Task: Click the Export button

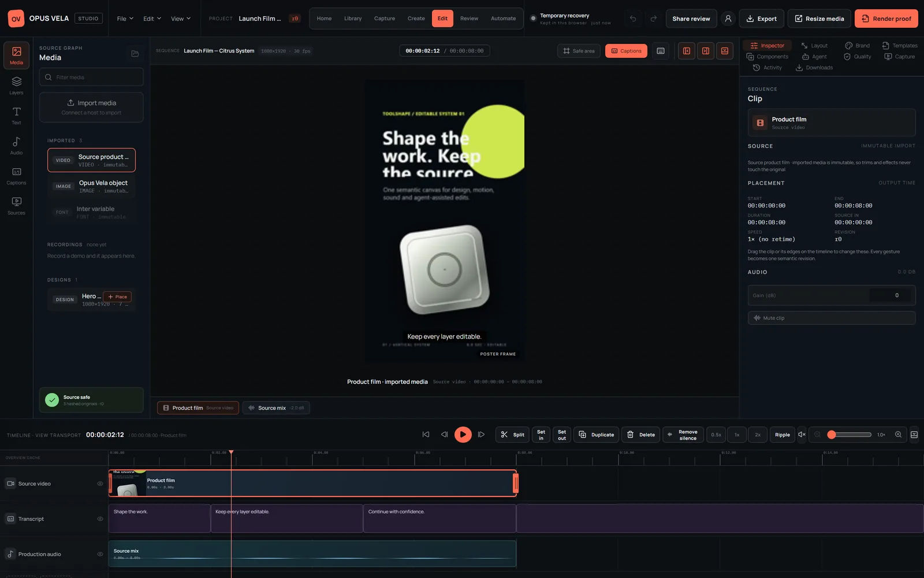Action: coord(761,18)
